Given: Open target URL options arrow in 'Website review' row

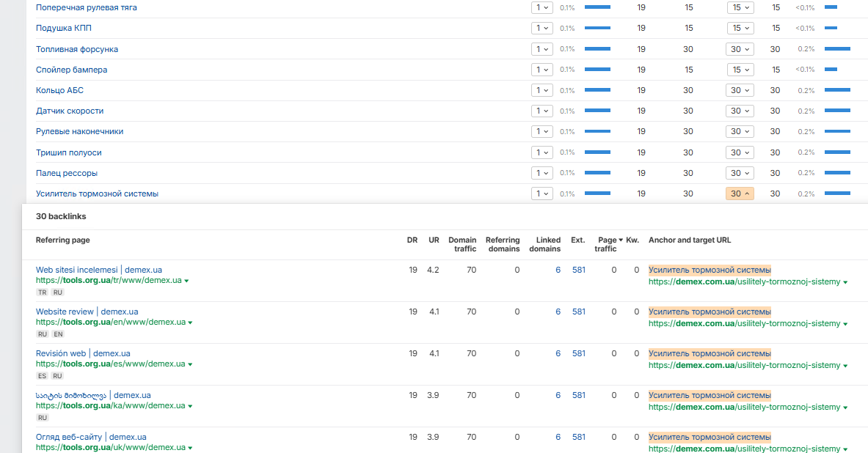Looking at the screenshot, I should 845,324.
